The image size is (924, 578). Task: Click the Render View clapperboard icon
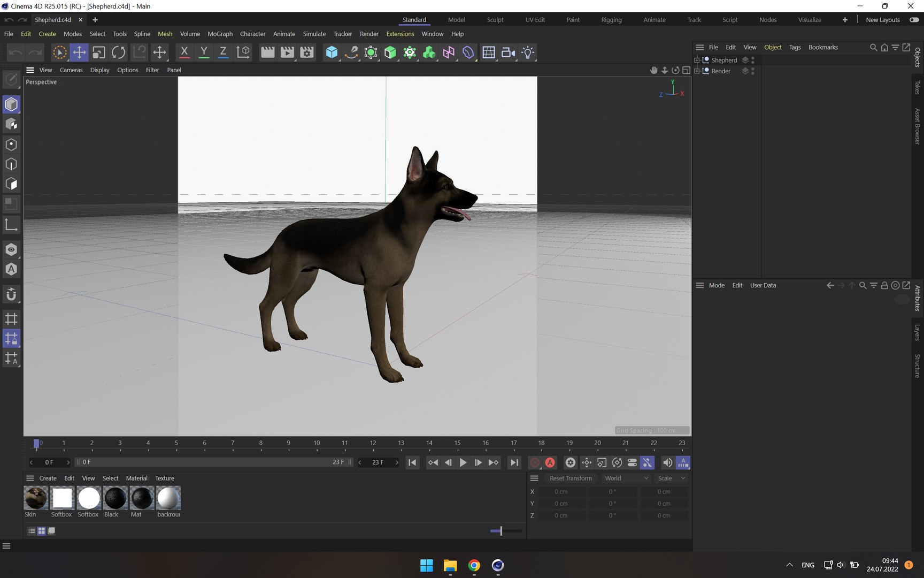point(267,52)
